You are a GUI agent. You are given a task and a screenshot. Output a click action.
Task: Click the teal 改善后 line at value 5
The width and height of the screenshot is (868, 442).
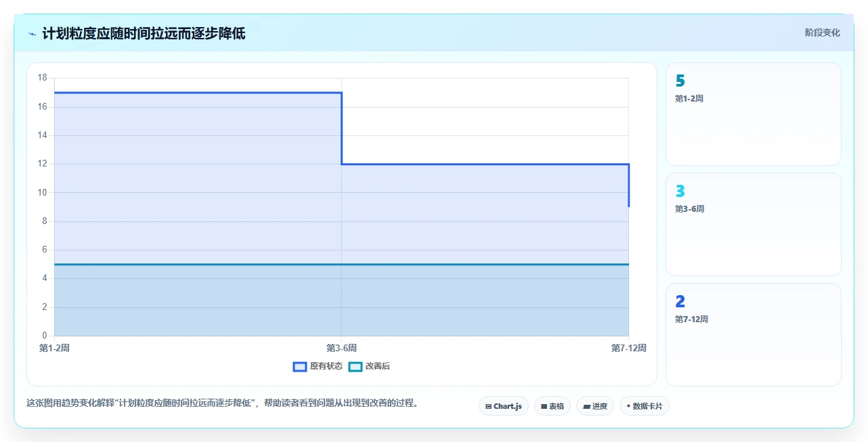[x=341, y=264]
